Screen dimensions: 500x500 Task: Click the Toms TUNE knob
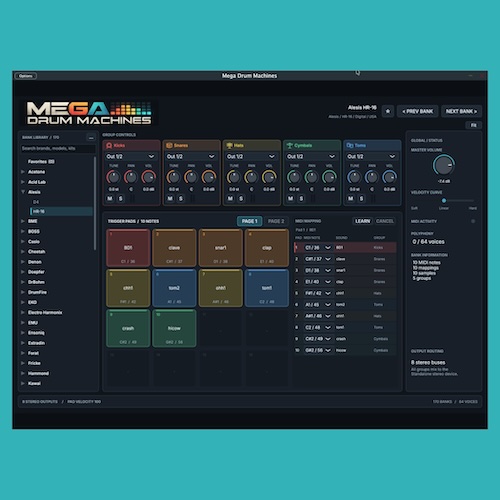click(354, 177)
